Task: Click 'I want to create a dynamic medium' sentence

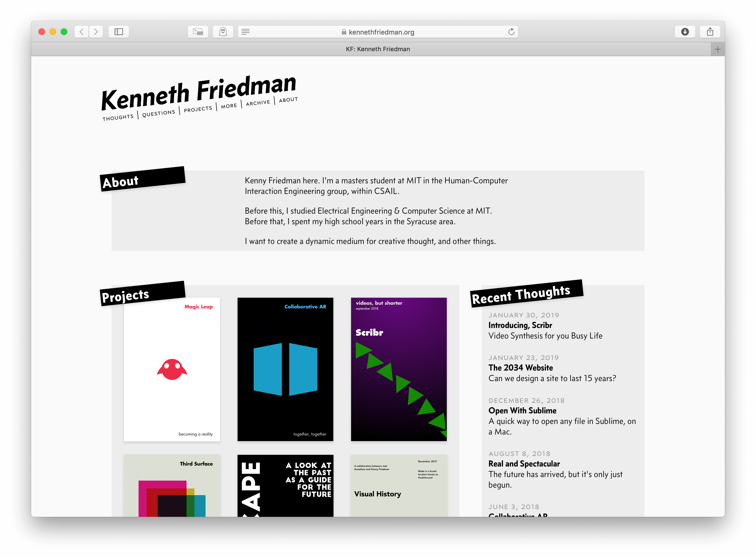Action: point(370,241)
